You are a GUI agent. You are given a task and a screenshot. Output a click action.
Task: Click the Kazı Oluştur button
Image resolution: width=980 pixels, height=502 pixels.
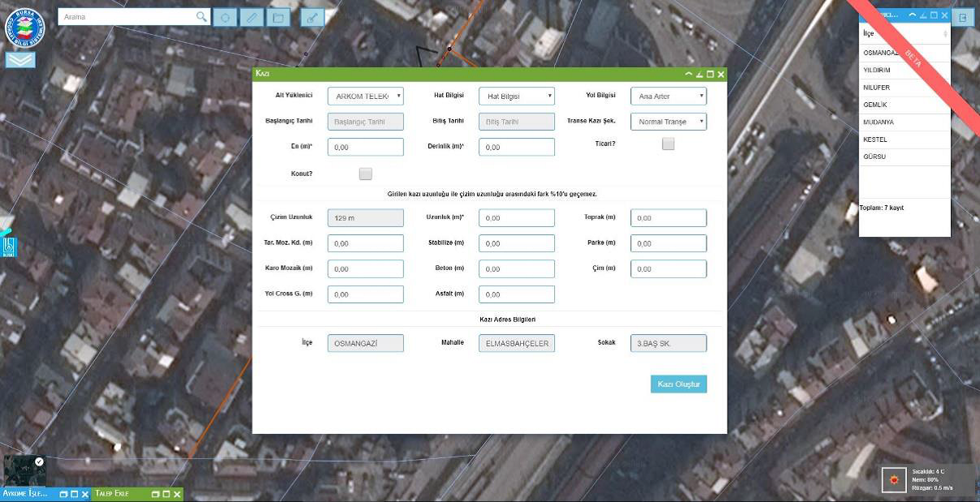tap(678, 384)
